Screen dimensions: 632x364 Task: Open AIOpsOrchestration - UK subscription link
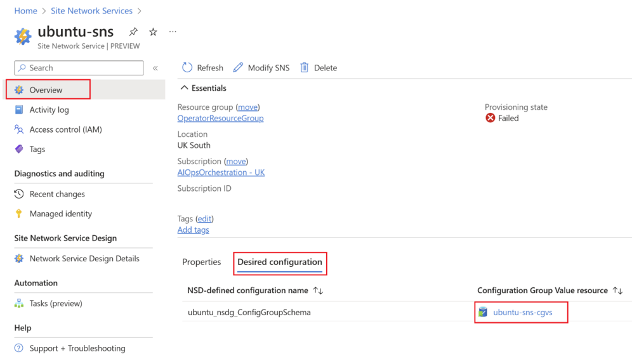pyautogui.click(x=221, y=172)
